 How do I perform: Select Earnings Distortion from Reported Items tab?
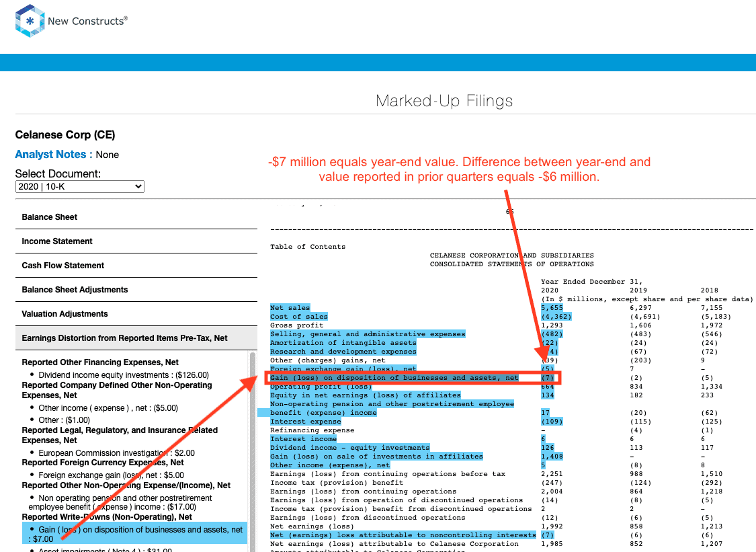[136, 338]
